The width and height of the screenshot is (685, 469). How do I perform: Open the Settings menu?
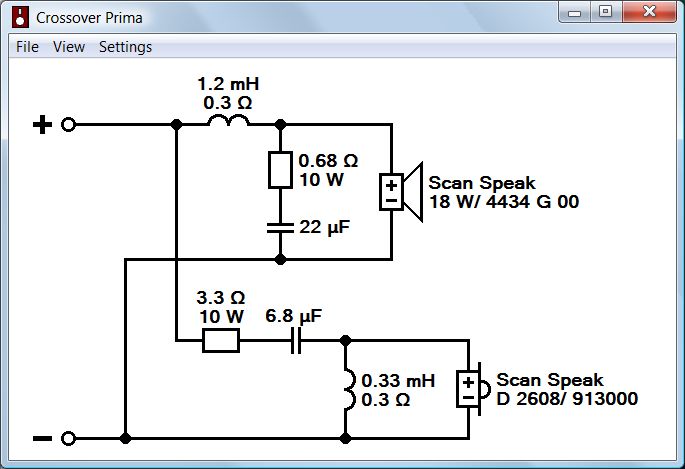[x=125, y=47]
